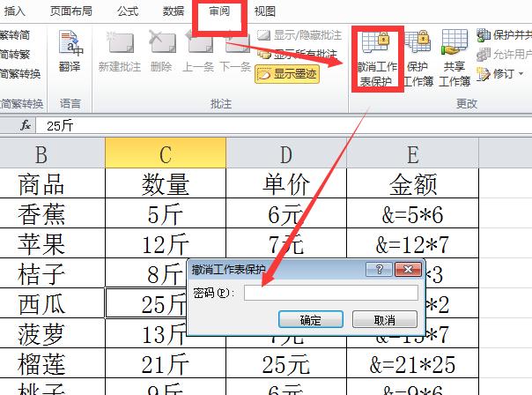Select cell 单价
This screenshot has height=395, width=532.
[286, 183]
